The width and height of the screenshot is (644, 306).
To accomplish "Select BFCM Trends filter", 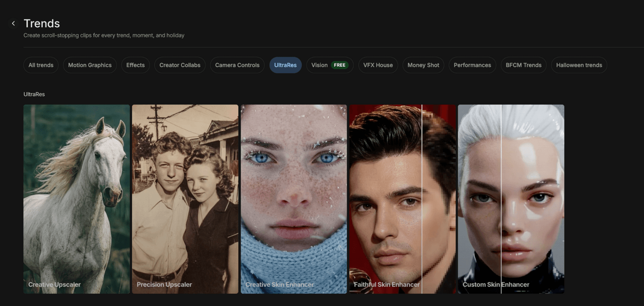I will point(523,65).
